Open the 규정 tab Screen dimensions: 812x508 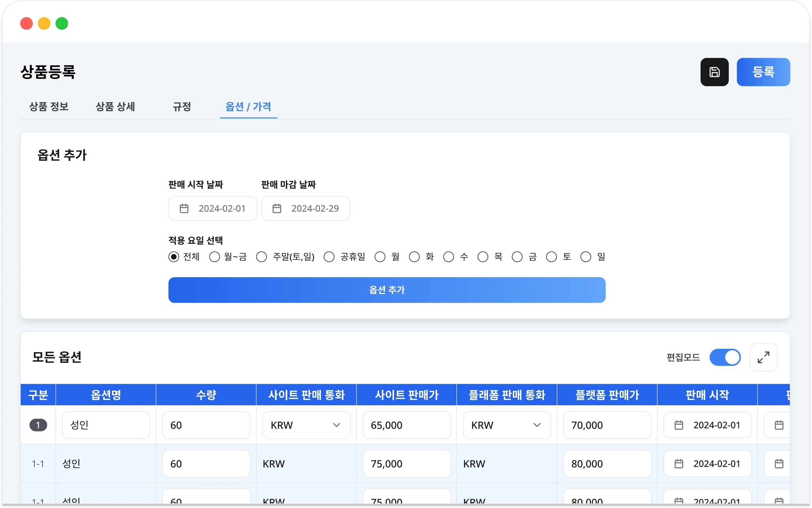(x=182, y=107)
